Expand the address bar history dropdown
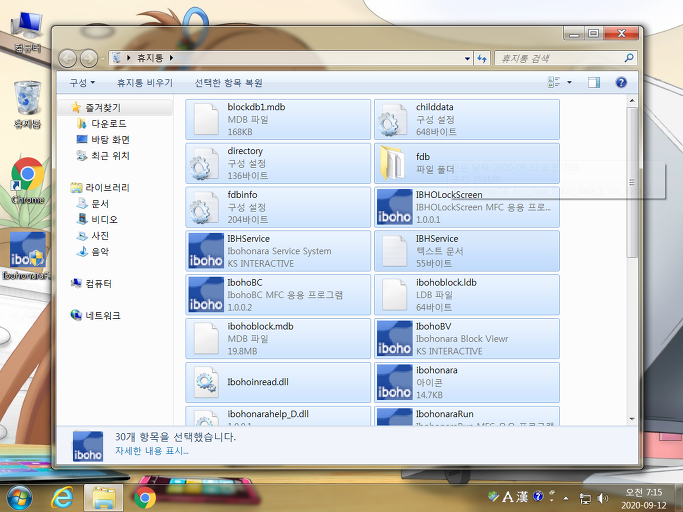The height and width of the screenshot is (512, 683). [467, 58]
